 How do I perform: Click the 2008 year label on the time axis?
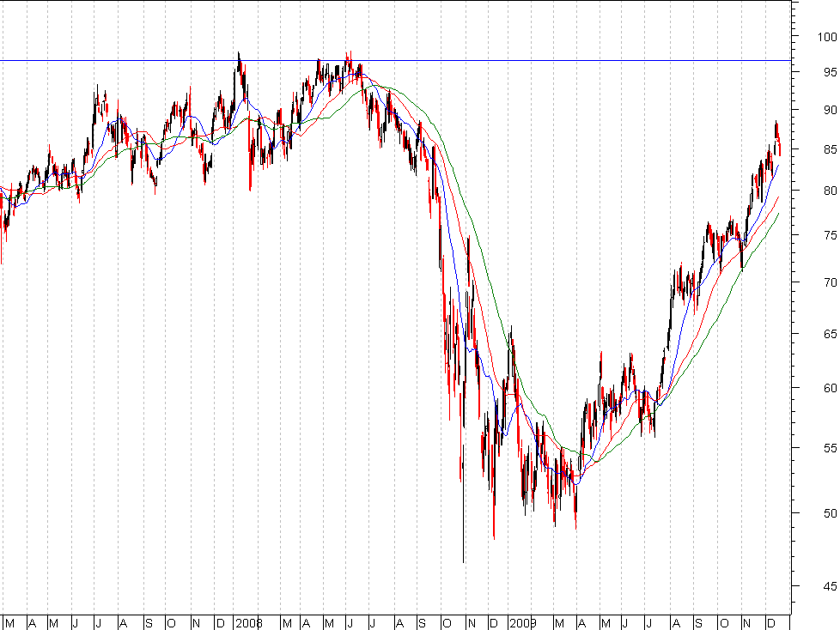point(249,623)
